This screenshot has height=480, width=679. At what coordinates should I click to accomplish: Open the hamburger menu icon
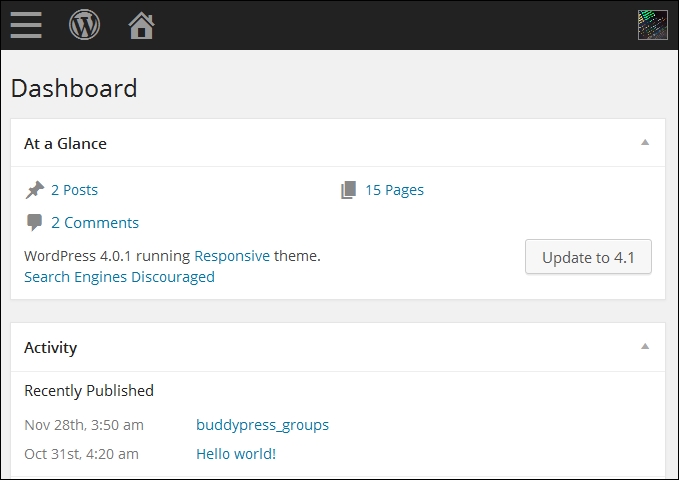26,25
